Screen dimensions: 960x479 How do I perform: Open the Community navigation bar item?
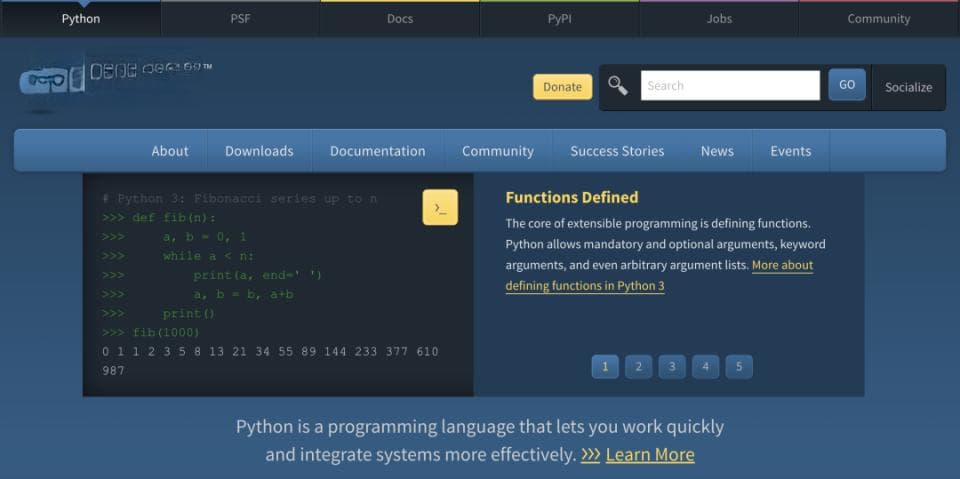click(x=498, y=151)
